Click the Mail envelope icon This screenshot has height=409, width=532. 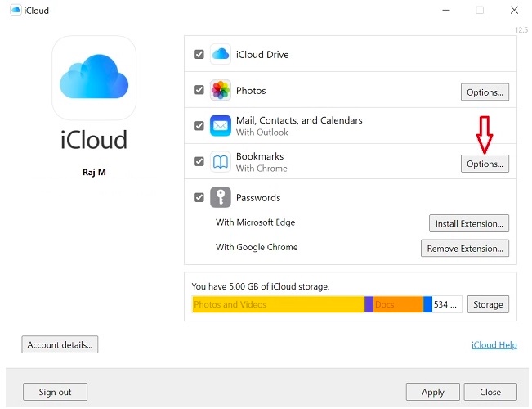221,126
